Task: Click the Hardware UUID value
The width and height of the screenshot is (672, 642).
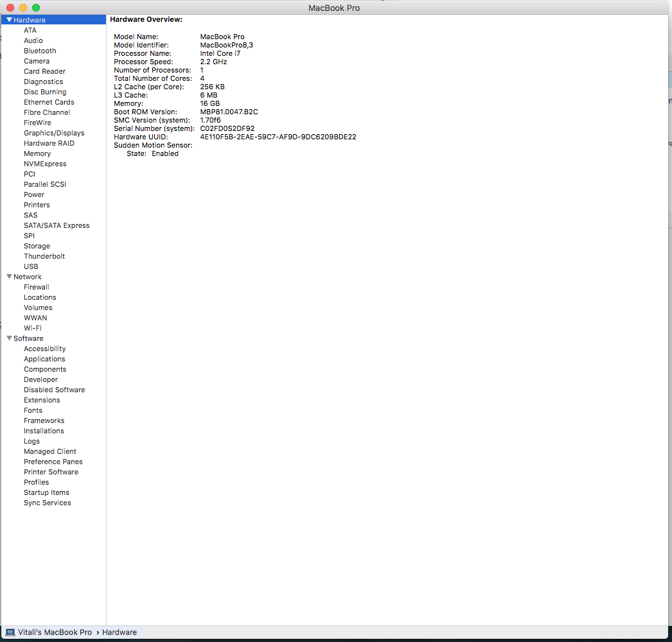Action: [x=278, y=137]
